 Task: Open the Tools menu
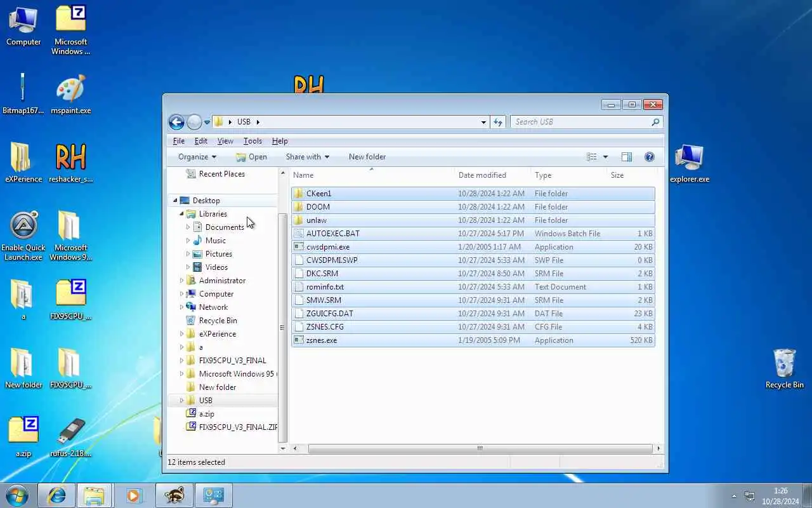pos(252,141)
